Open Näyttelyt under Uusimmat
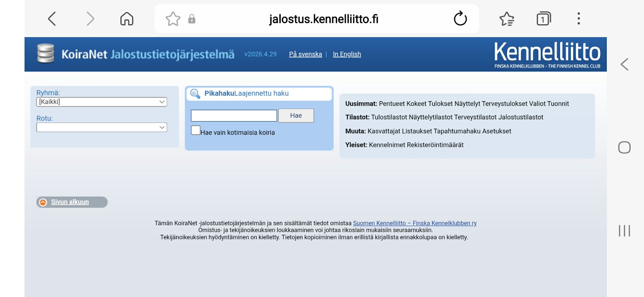Screen dimensions: 644x297 tap(468, 104)
